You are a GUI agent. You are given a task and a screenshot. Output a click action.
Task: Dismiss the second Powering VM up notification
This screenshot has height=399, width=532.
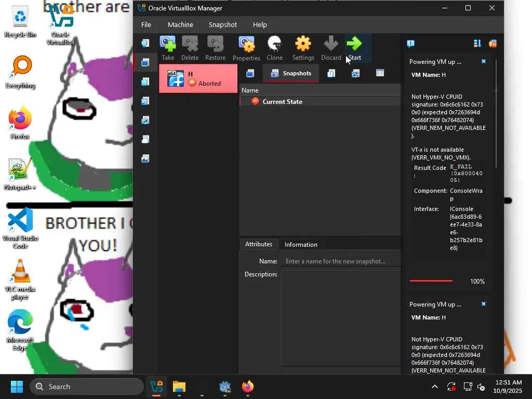(484, 304)
